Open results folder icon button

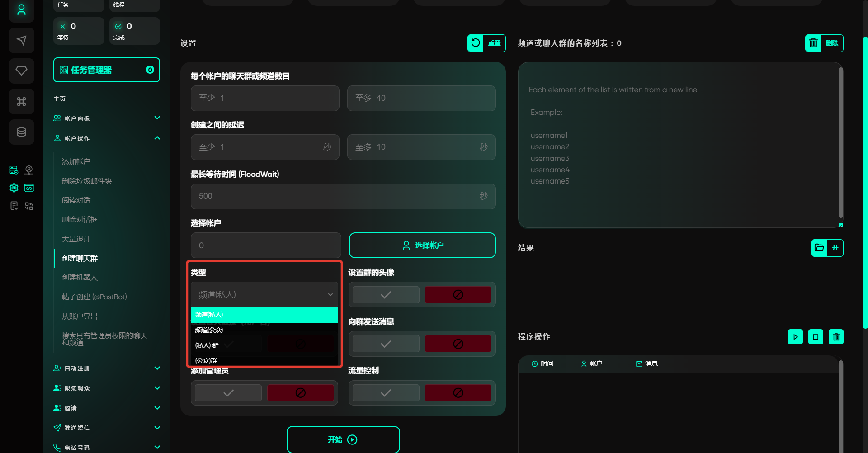click(819, 248)
